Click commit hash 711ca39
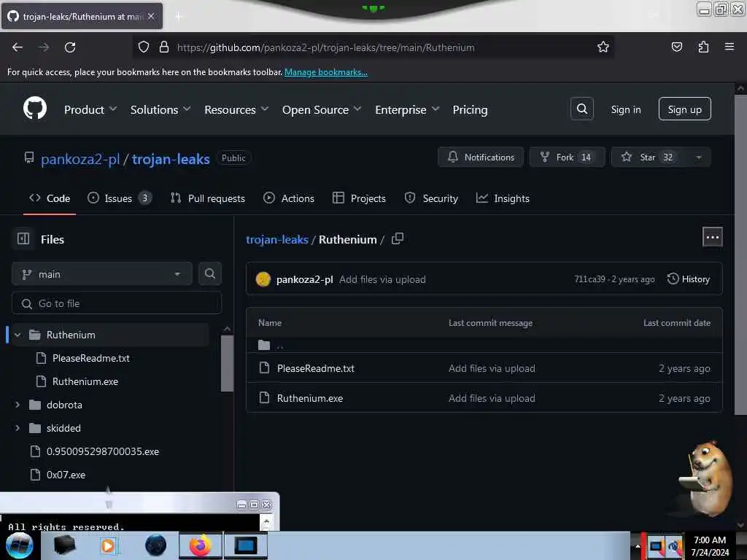Image resolution: width=747 pixels, height=560 pixels. point(589,279)
